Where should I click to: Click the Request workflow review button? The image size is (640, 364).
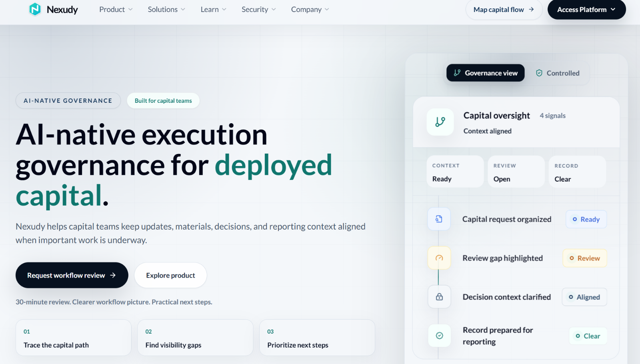(x=72, y=275)
